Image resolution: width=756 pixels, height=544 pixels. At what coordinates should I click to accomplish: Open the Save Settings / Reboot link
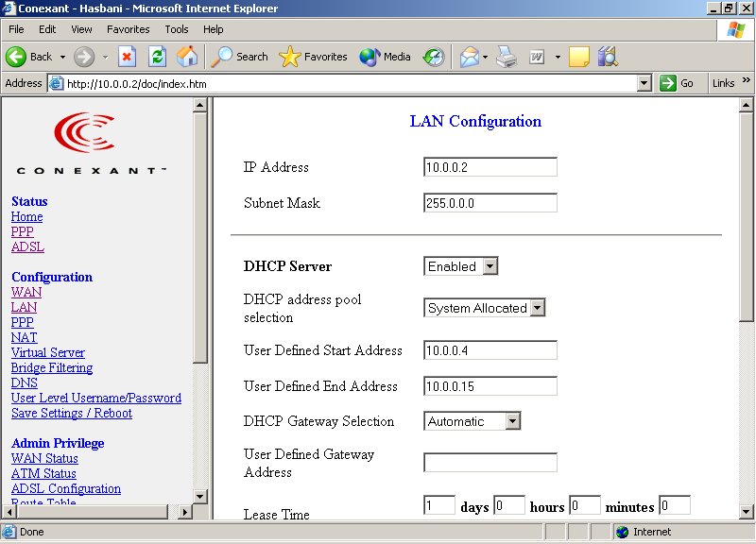click(72, 413)
